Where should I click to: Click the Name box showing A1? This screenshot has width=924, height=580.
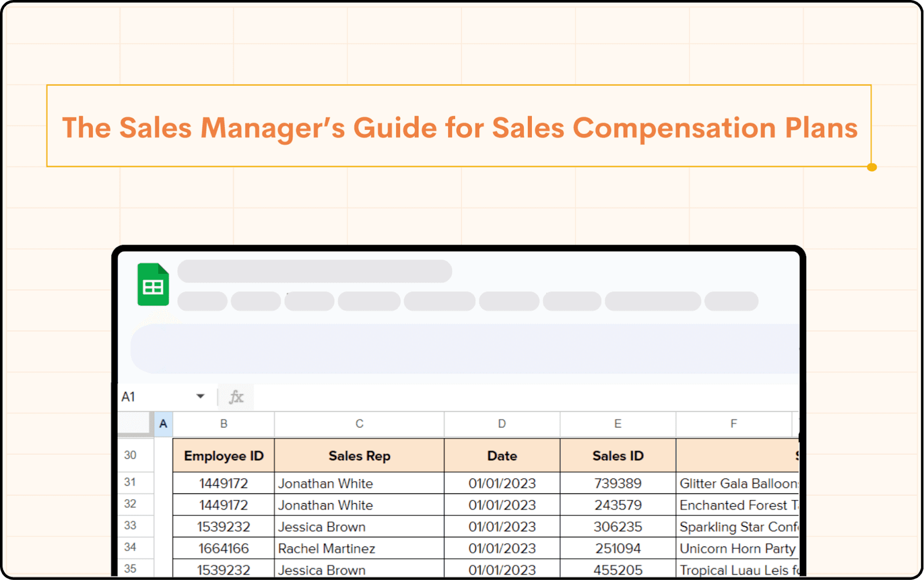164,397
